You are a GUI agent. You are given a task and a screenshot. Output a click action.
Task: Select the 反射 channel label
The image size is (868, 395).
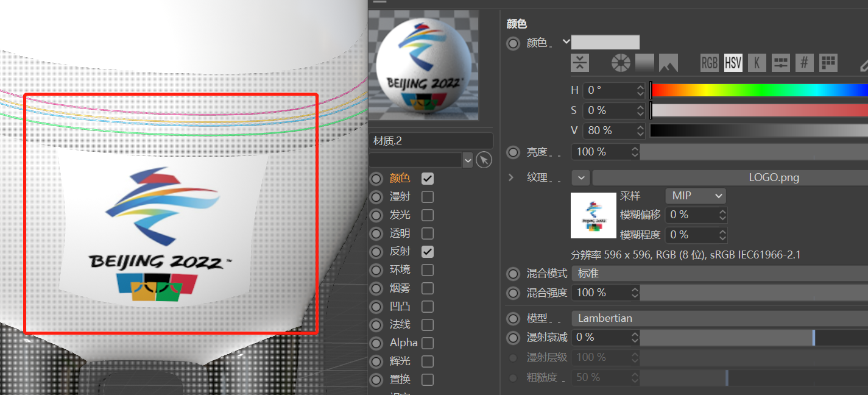[x=400, y=251]
